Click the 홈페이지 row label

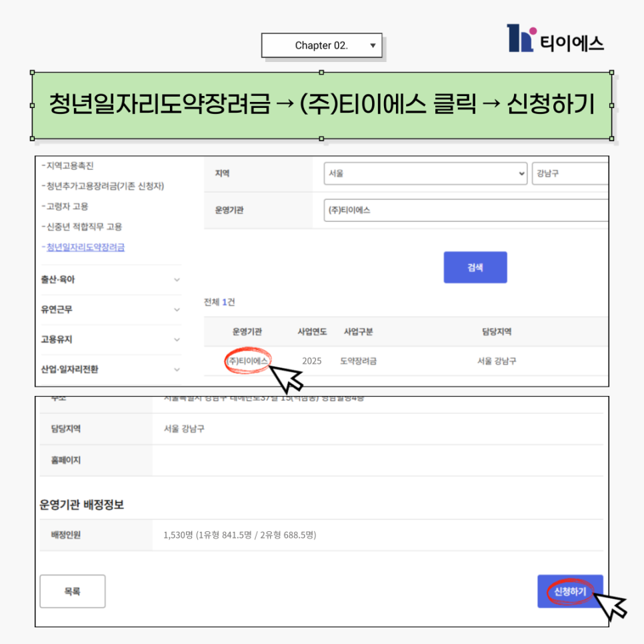click(66, 461)
